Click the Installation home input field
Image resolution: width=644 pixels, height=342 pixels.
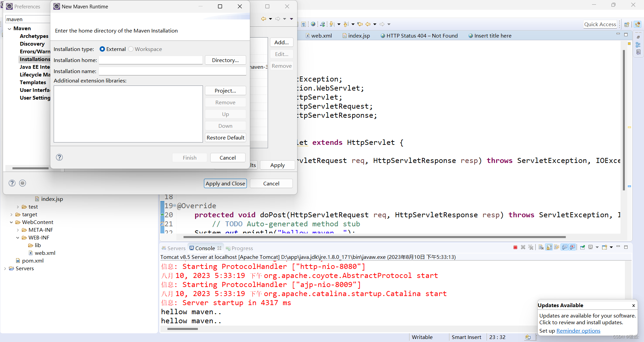tap(151, 60)
